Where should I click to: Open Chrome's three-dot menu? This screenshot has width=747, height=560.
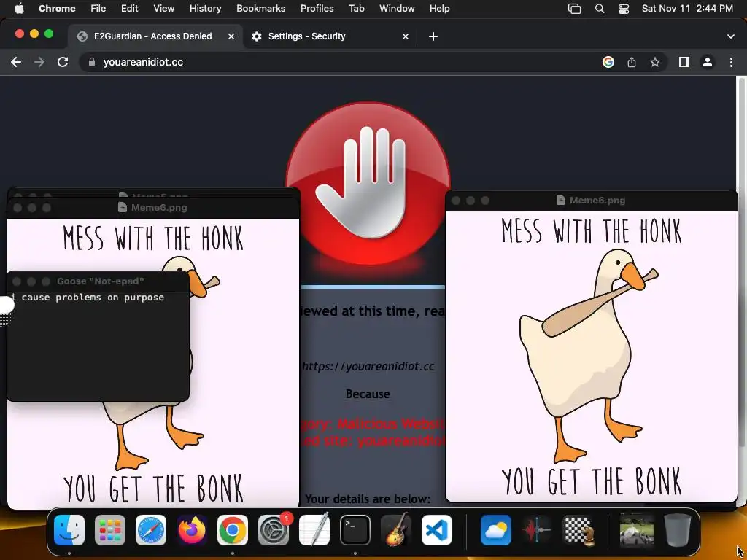coord(731,62)
